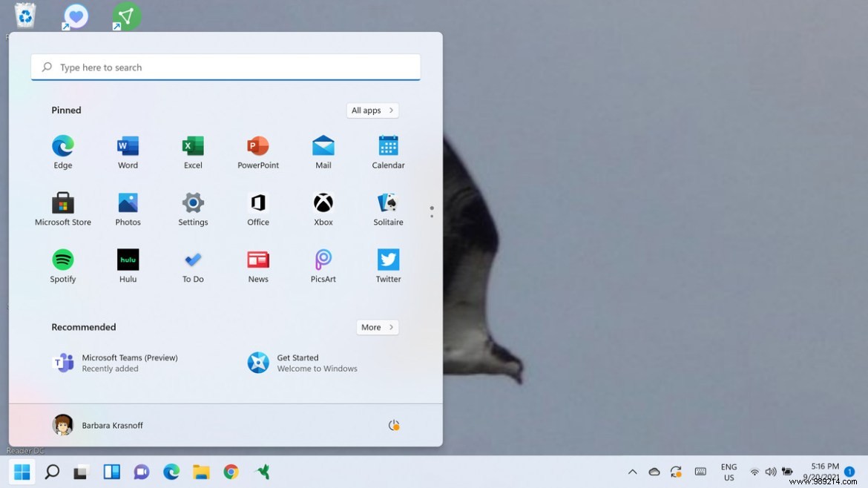Show More recommended items

(377, 327)
